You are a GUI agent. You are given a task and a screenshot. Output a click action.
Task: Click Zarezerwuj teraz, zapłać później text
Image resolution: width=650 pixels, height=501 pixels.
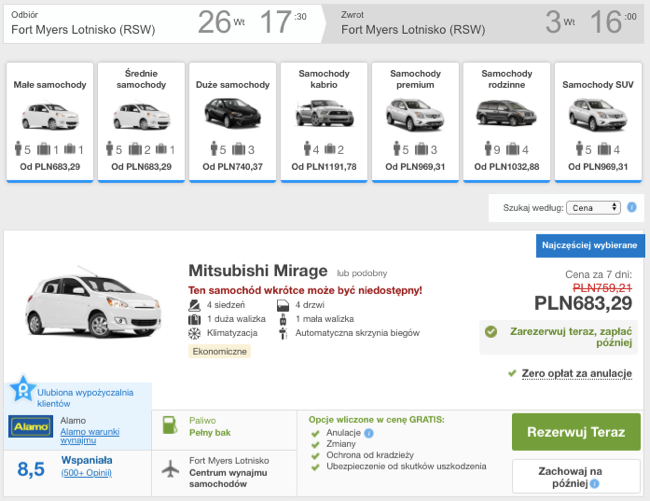pyautogui.click(x=571, y=337)
